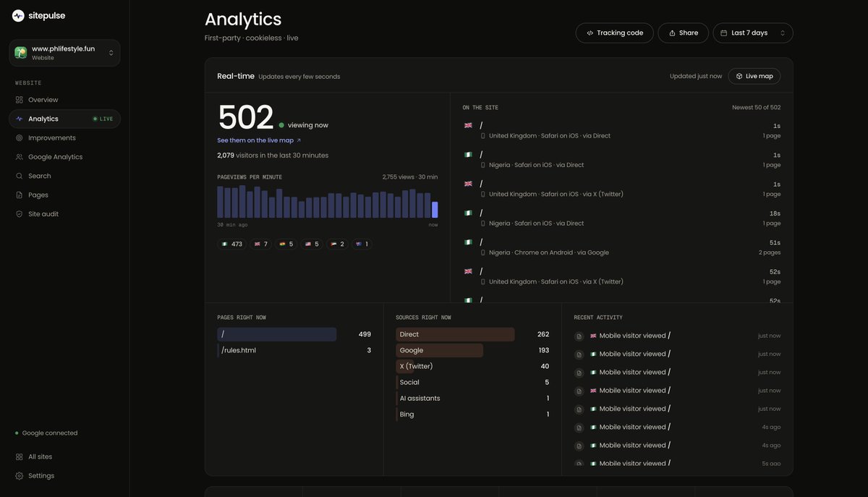Image resolution: width=868 pixels, height=497 pixels.
Task: Click the Search magnifier icon in sidebar
Action: coord(20,176)
